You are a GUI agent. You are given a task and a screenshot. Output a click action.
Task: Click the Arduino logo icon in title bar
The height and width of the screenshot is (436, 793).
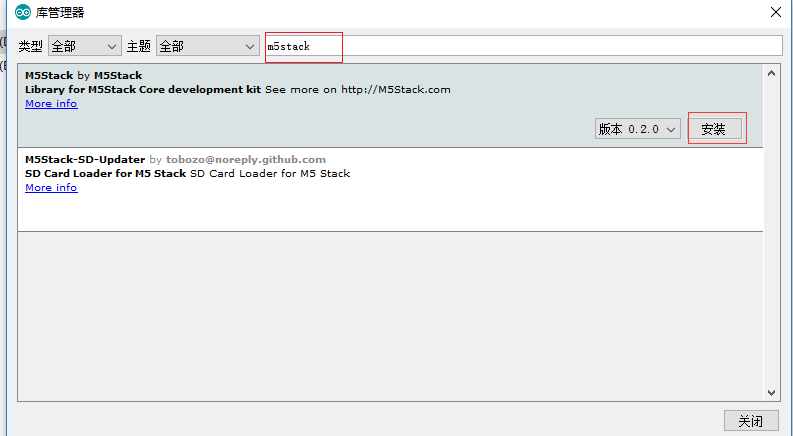[23, 12]
